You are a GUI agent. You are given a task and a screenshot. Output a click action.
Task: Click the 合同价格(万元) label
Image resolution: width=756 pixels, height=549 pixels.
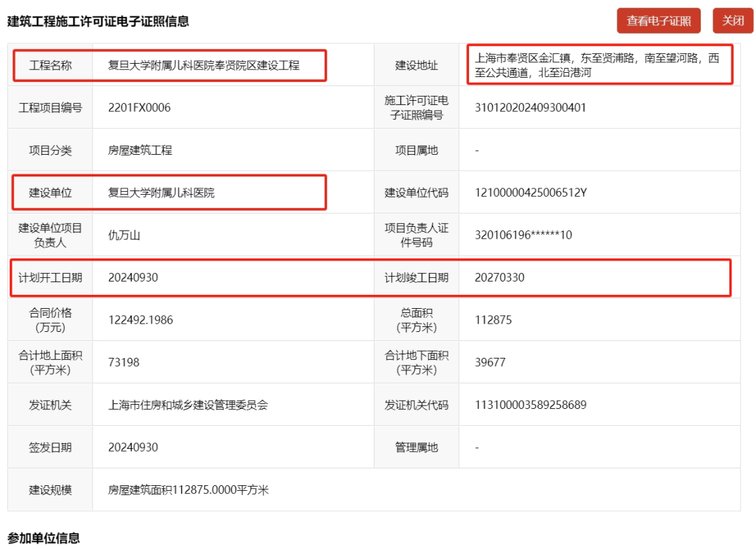pos(50,320)
